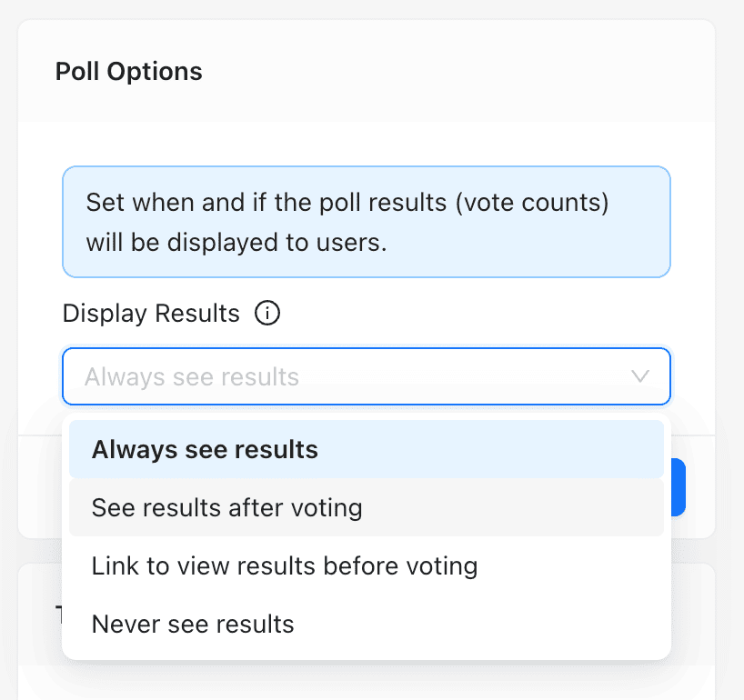Pick "Link to view results before voting"
Image resolution: width=744 pixels, height=700 pixels.
pos(284,565)
